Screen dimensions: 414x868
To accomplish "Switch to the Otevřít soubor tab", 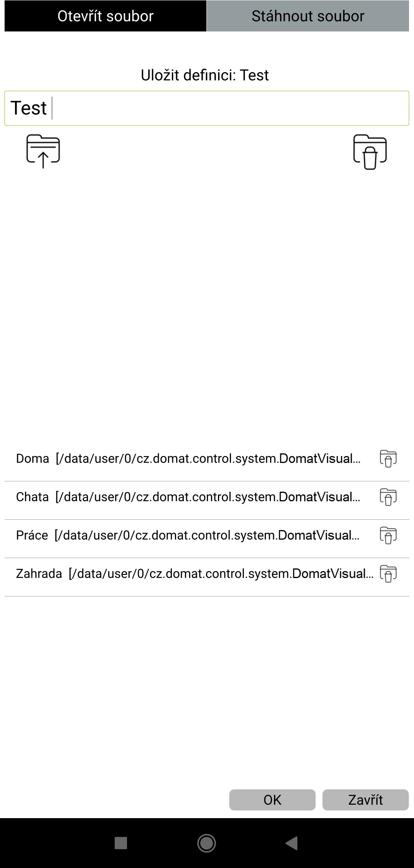I will (106, 16).
